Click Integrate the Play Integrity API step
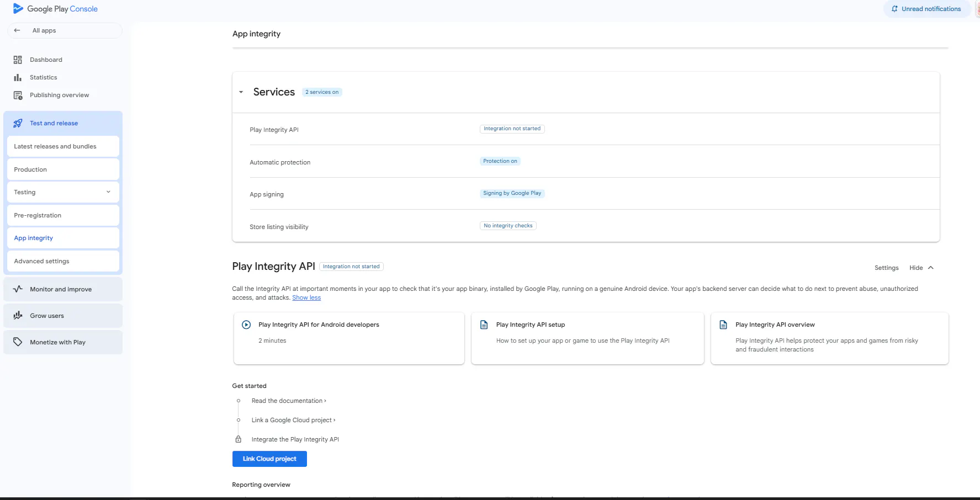The height and width of the screenshot is (500, 980). click(295, 439)
